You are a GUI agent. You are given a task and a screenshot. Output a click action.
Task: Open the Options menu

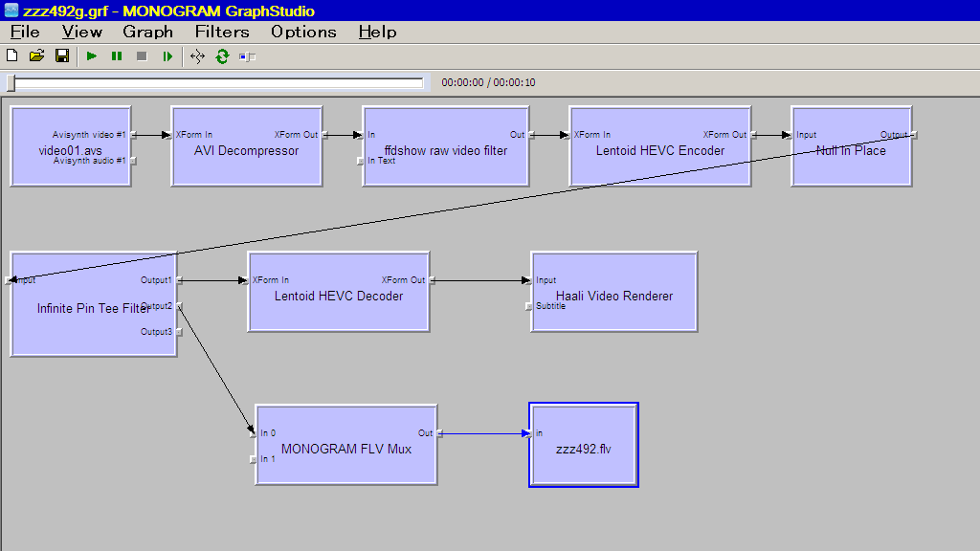303,32
